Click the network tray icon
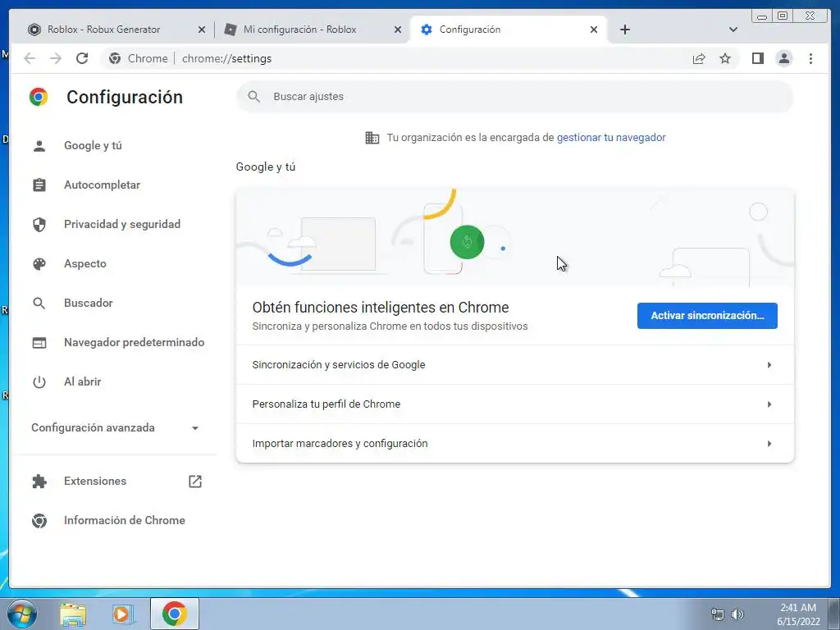 click(x=717, y=614)
